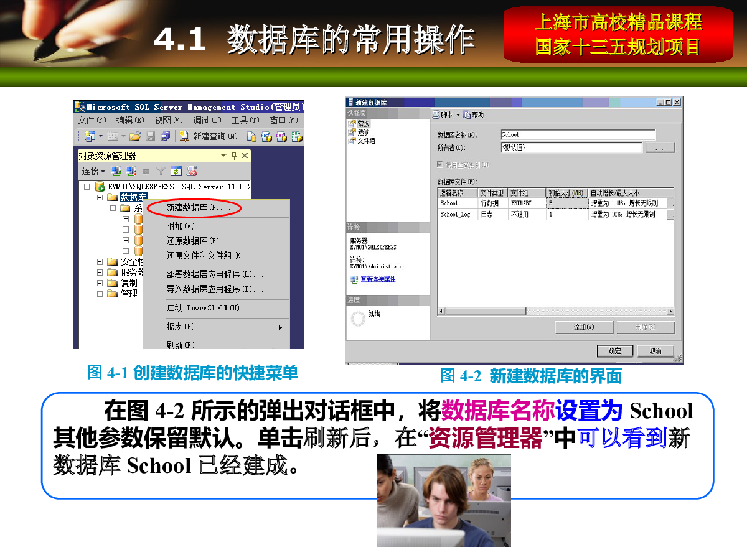
Task: Toggle the 使用全文索引 checkbox
Action: (x=440, y=165)
